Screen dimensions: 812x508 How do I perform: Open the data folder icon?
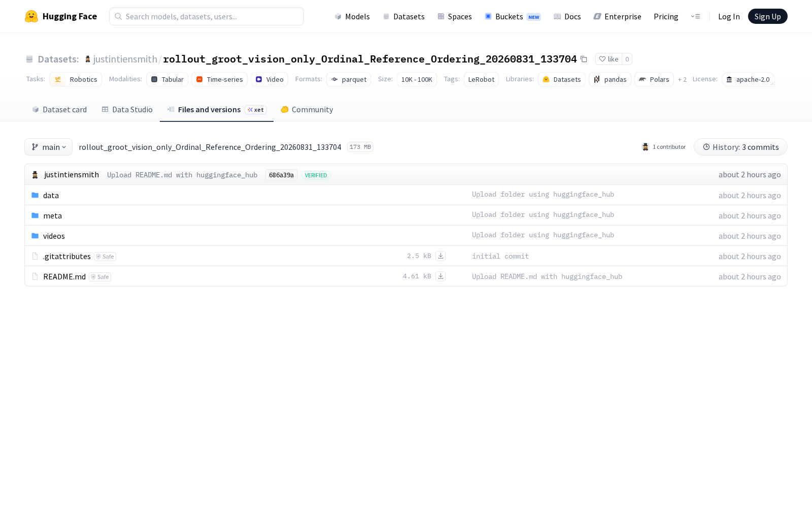click(x=35, y=195)
